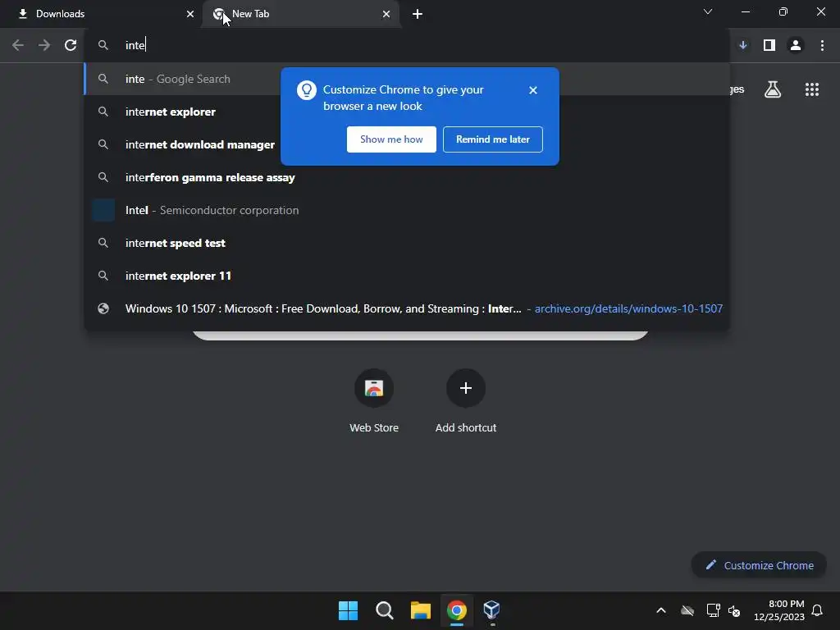Screen dimensions: 840x630
Task: Go forward using the forward arrow
Action: 44,46
